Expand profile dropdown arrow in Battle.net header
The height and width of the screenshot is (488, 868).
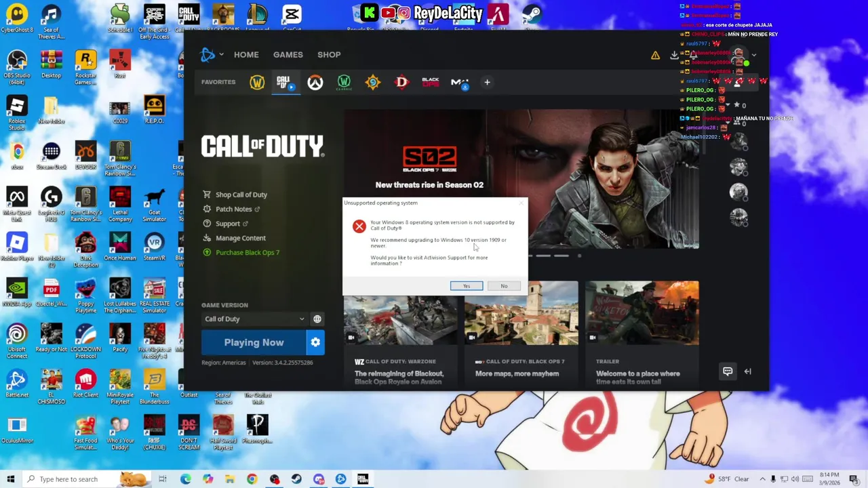753,55
